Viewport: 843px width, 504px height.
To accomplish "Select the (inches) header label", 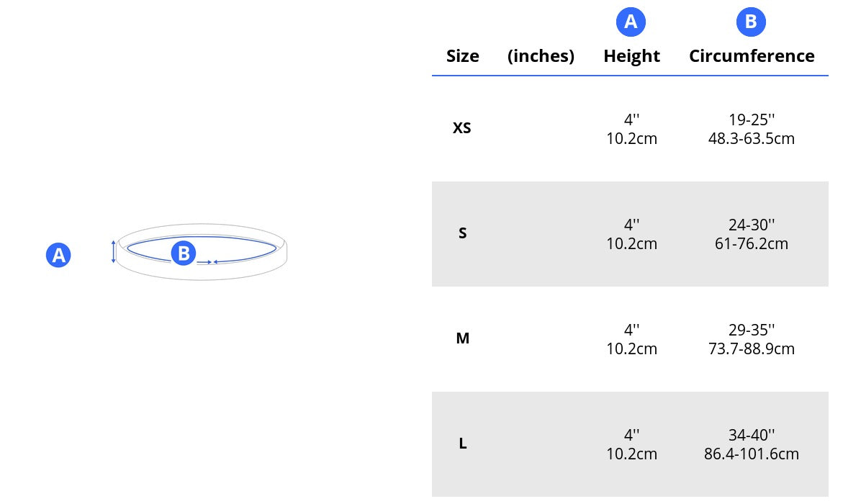I will click(x=541, y=56).
